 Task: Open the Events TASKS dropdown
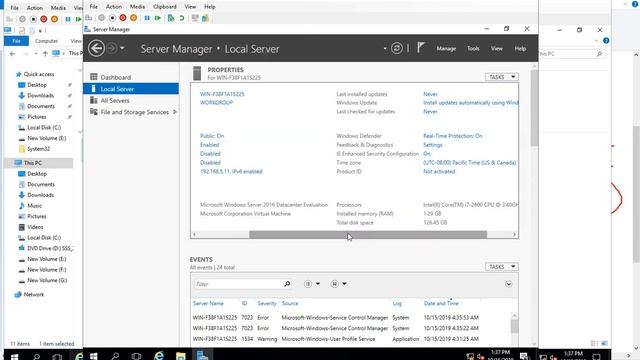point(502,267)
